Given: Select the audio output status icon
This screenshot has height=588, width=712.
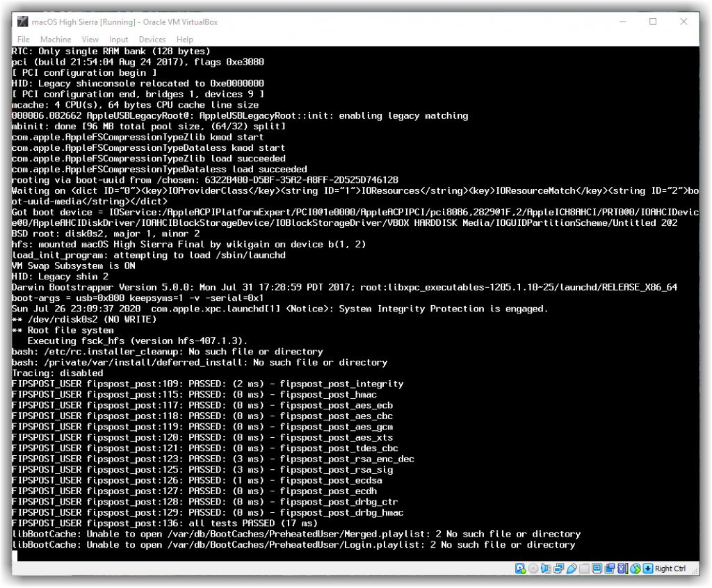Looking at the screenshot, I should click(545, 568).
